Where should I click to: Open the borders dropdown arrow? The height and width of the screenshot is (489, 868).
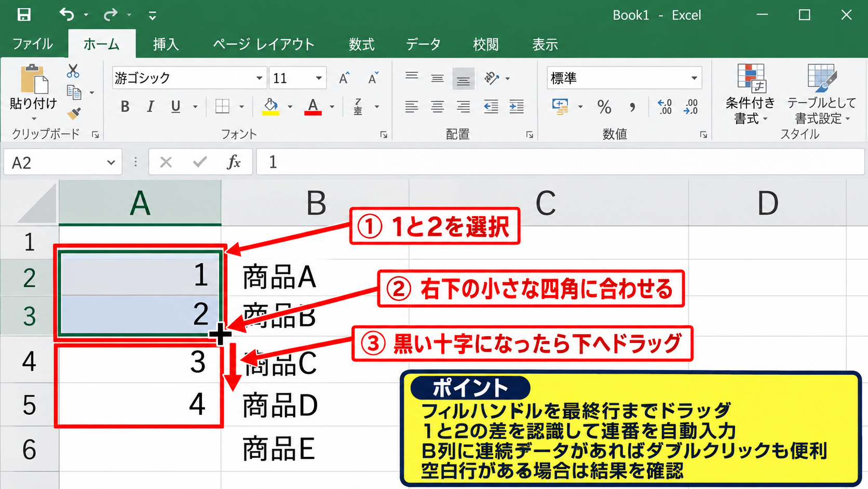241,107
